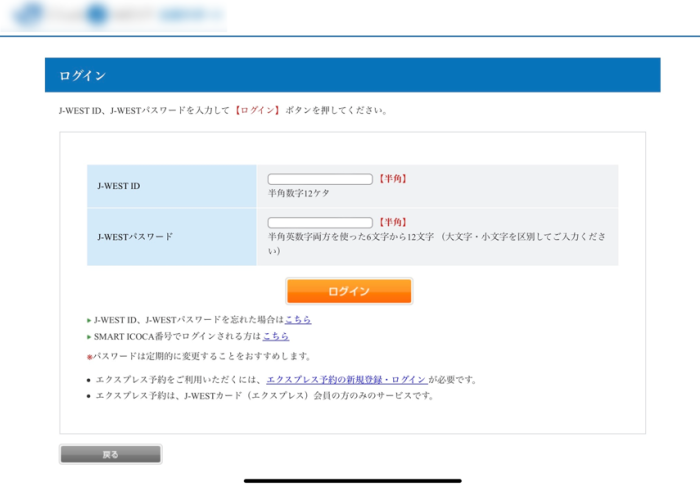Tap the iOS home indicator bar
Image resolution: width=700 pixels, height=487 pixels.
[352, 480]
